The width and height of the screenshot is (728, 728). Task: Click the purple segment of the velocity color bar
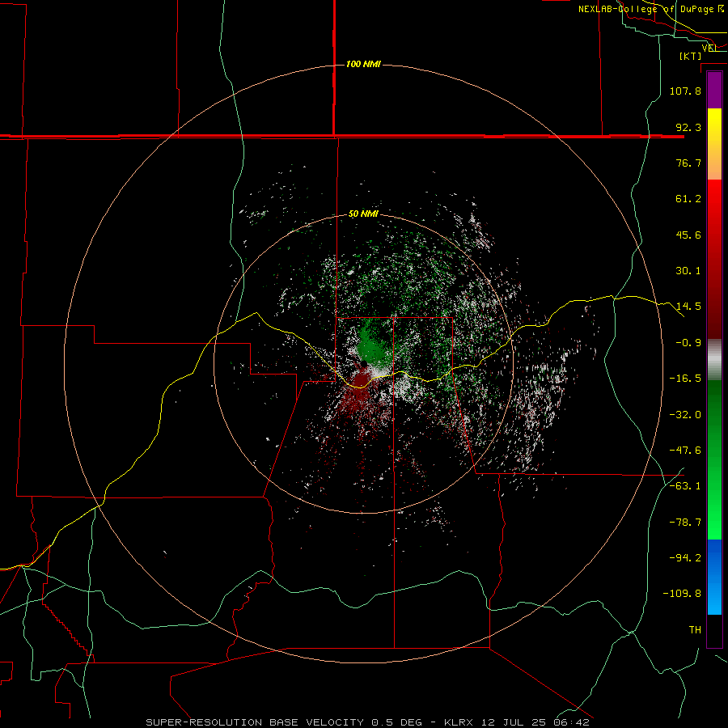pos(714,90)
